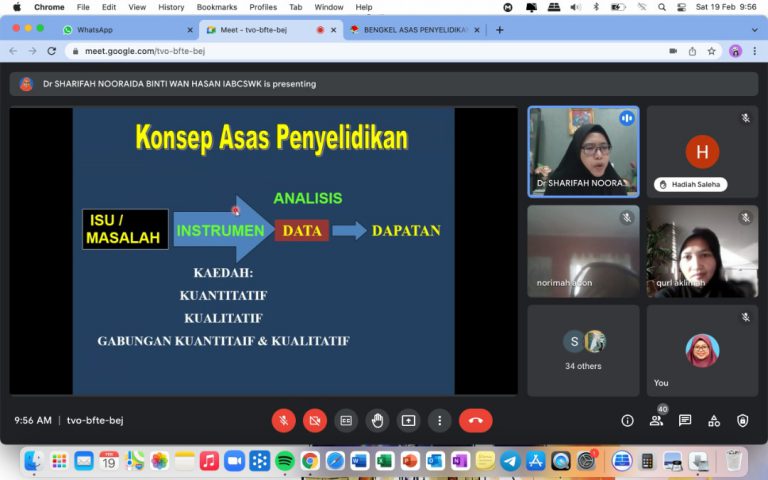
Task: Launch Spotify from the Dock
Action: 284,461
